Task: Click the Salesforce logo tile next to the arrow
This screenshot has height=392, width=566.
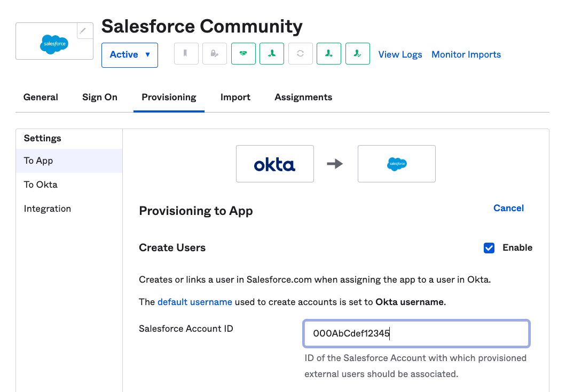Action: (396, 163)
